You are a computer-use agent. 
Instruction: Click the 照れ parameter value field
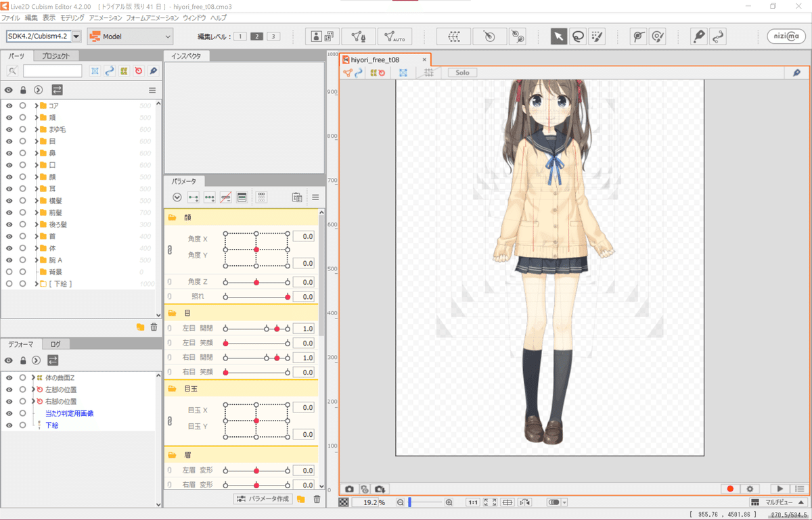tap(303, 297)
